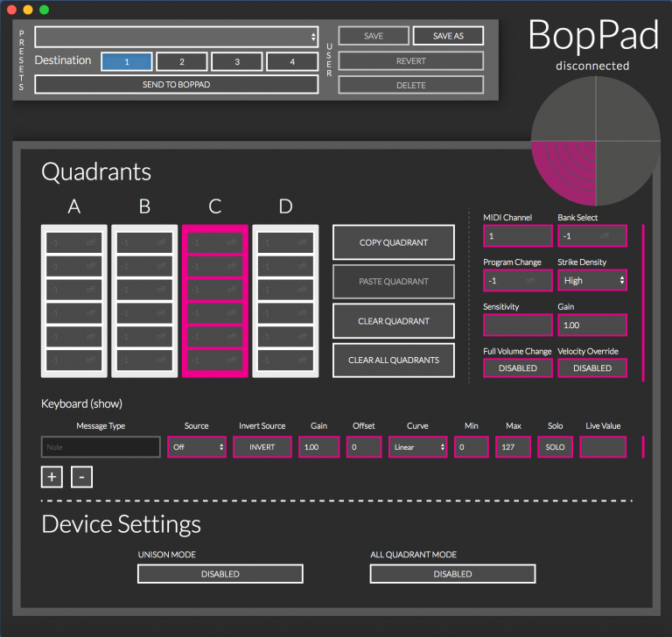Click the MIDI Channel field

pyautogui.click(x=518, y=235)
